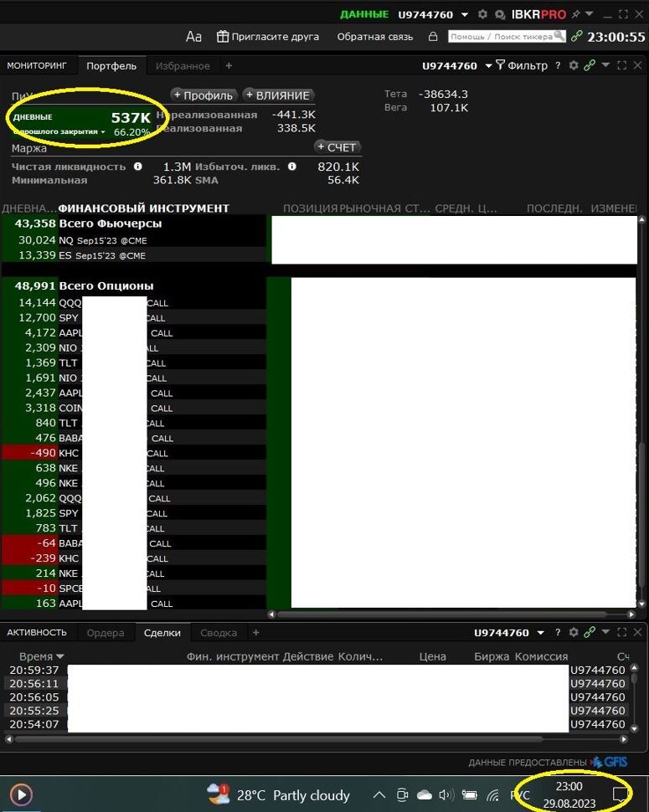This screenshot has height=812, width=649.
Task: Click the + Профиль button
Action: click(x=203, y=95)
